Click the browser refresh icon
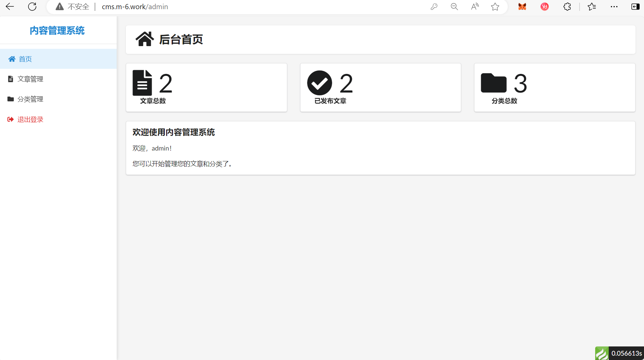This screenshot has height=360, width=644. coord(32,7)
